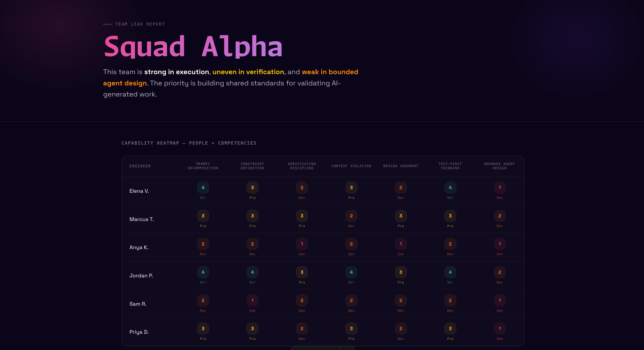Click engineer name Elena V.
Screen dimensions: 644x350
(139, 191)
